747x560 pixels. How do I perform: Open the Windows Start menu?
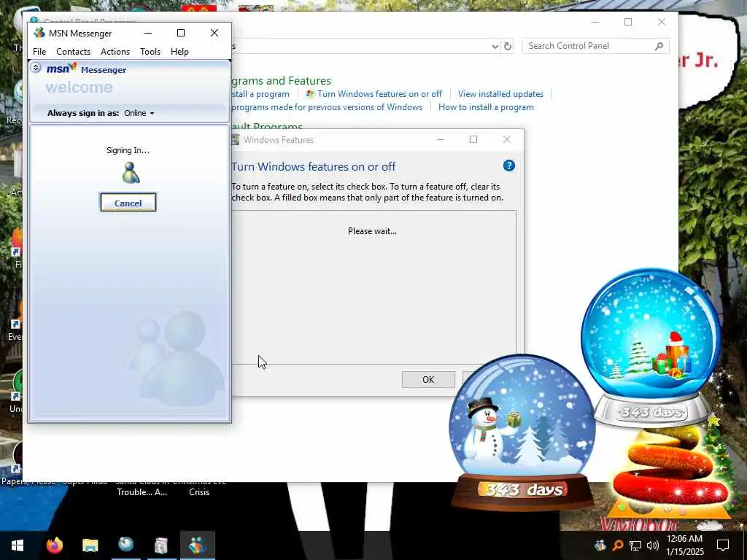(18, 545)
